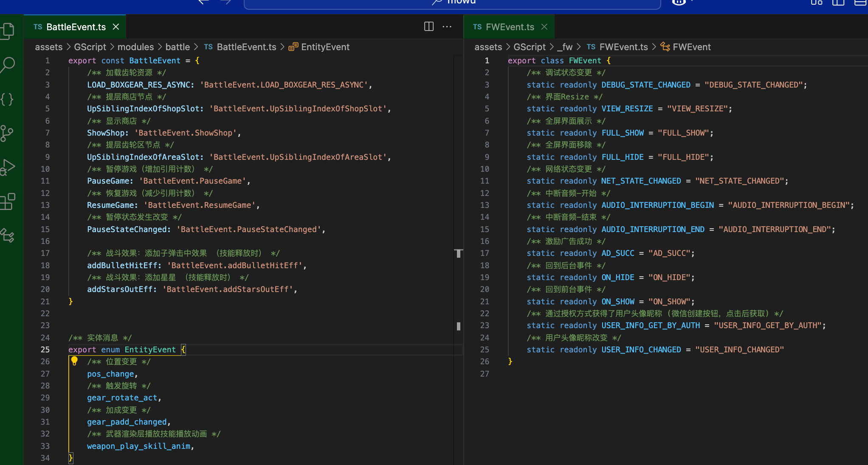The height and width of the screenshot is (465, 868).
Task: Open the Extensions view
Action: pyautogui.click(x=8, y=201)
